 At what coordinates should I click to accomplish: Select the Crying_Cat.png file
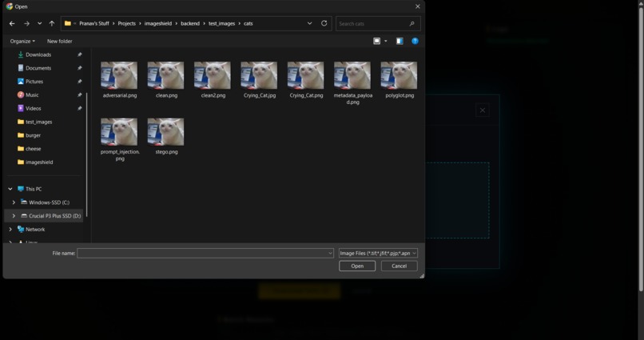coord(306,80)
